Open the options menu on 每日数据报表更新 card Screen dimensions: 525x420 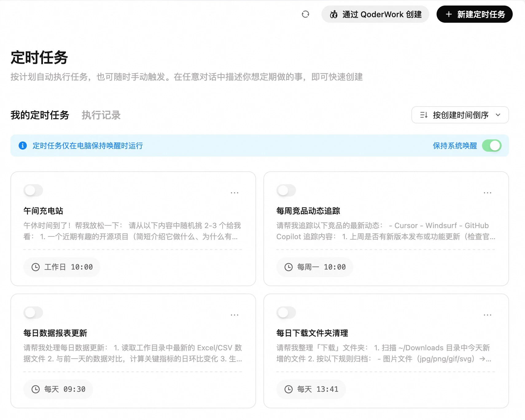click(234, 315)
